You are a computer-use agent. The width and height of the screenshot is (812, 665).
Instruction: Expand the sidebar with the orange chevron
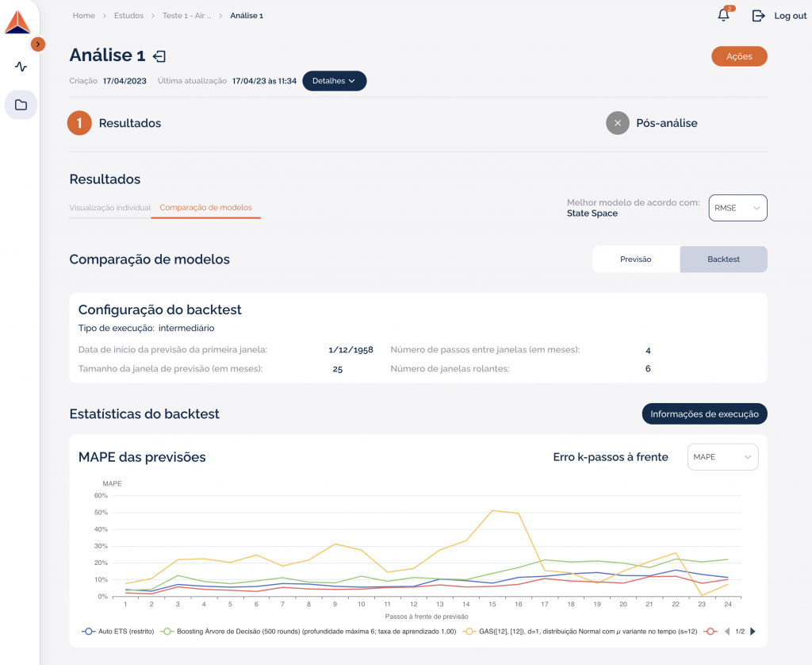(x=38, y=44)
